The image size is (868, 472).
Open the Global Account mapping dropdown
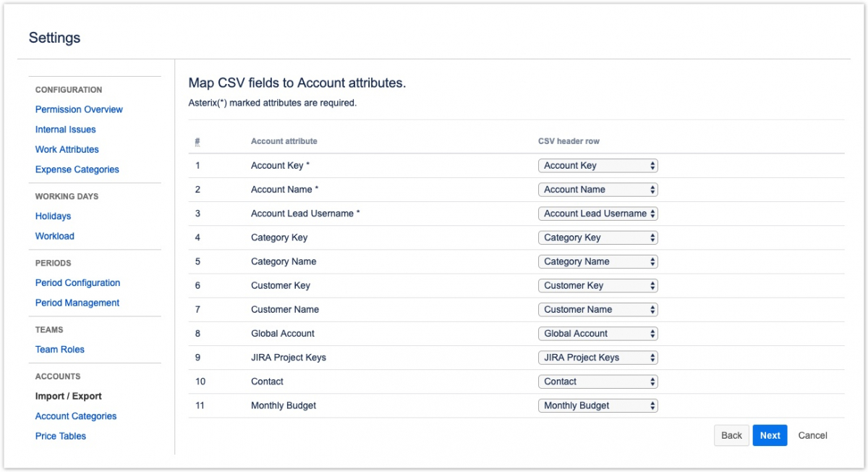pyautogui.click(x=597, y=334)
